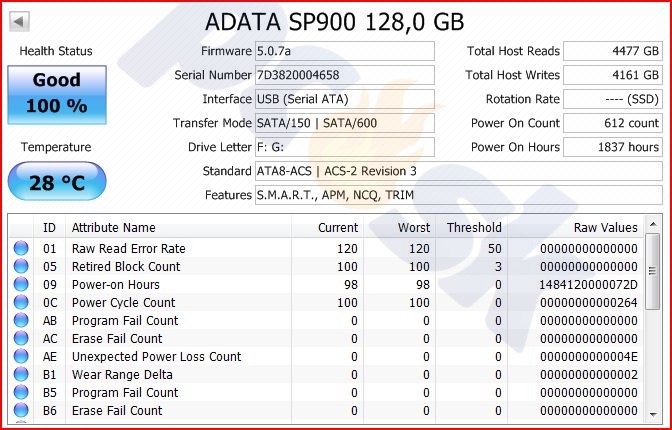Screen dimensions: 672x430
Task: Click the Firmware field showing 5.0.7a
Action: point(345,51)
